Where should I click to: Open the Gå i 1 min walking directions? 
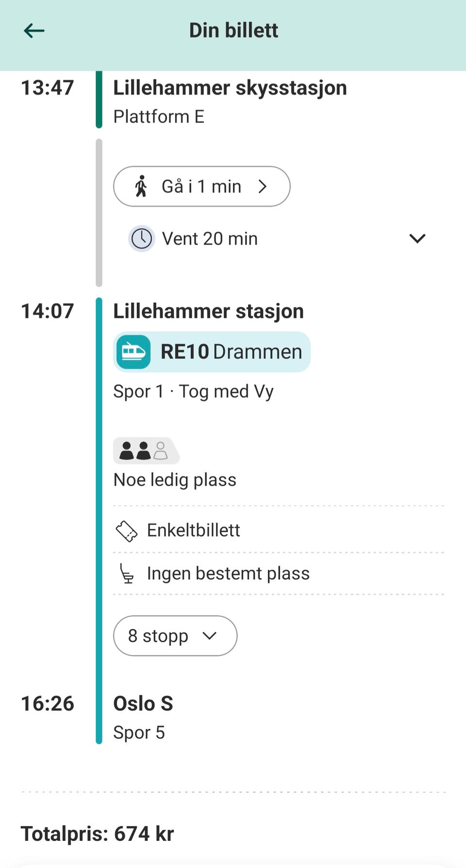tap(201, 186)
